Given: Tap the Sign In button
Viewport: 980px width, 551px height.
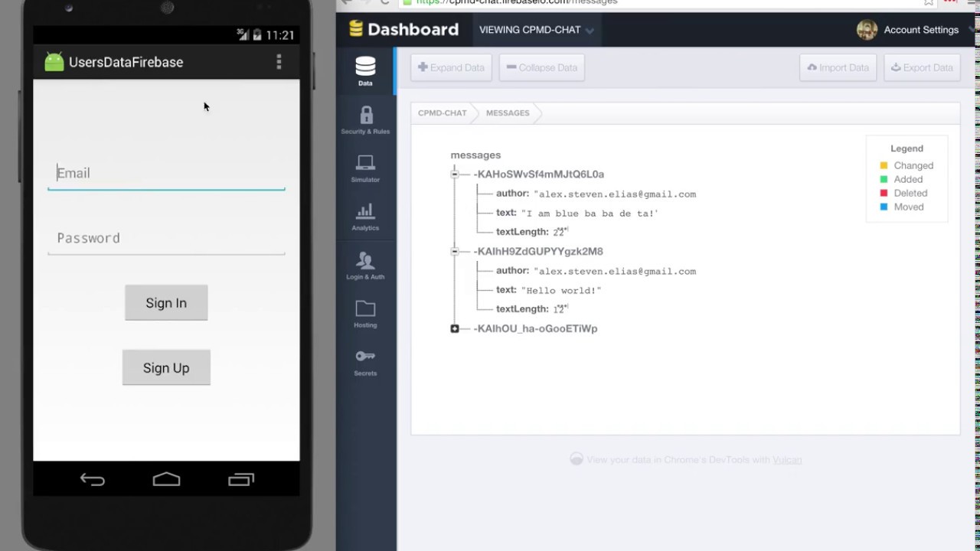Looking at the screenshot, I should (x=166, y=303).
